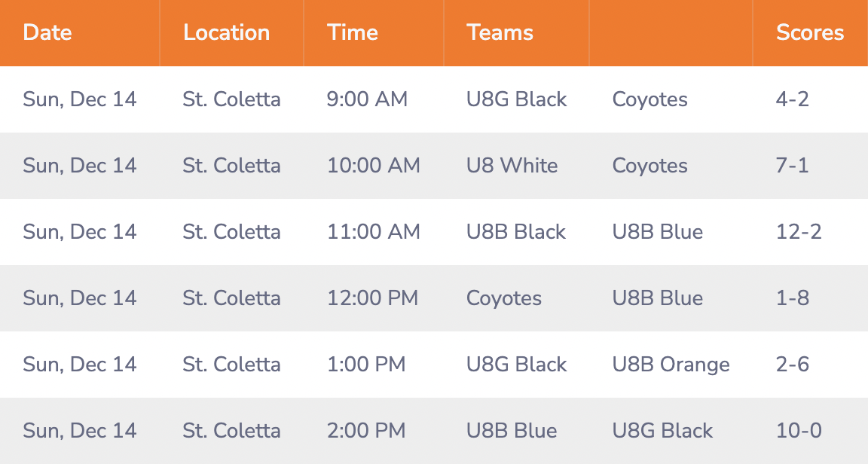
Task: Select the 12:00 PM time cell
Action: point(372,298)
